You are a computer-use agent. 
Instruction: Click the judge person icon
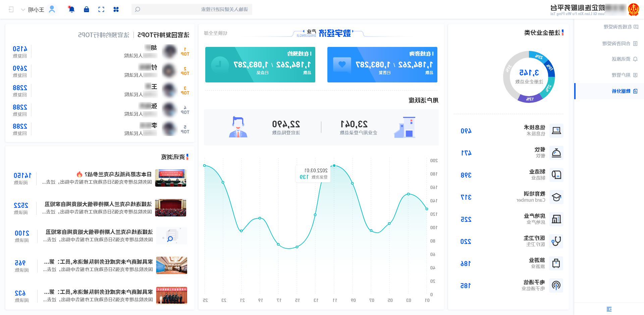point(238,127)
